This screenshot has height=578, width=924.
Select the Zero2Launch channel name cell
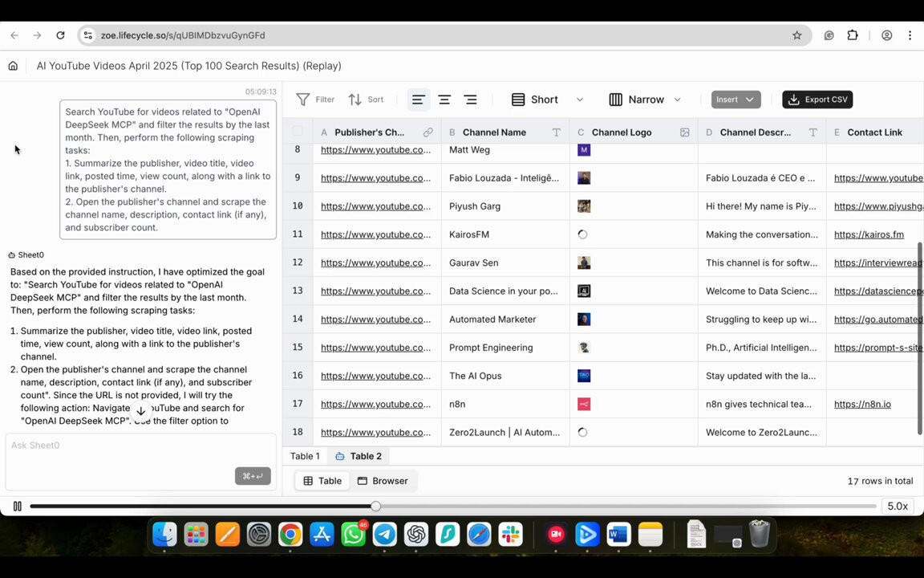505,433
